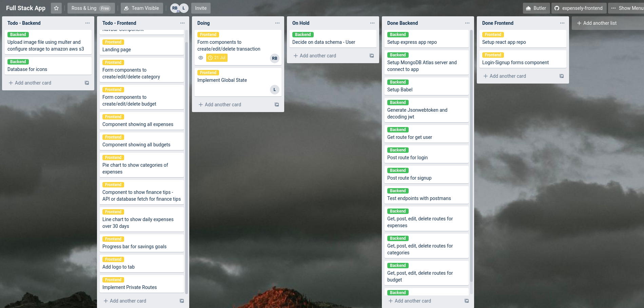Viewport: 644px width, 308px height.
Task: Open Generate Jsonwebtoken and decoding jwt card
Action: 427,110
